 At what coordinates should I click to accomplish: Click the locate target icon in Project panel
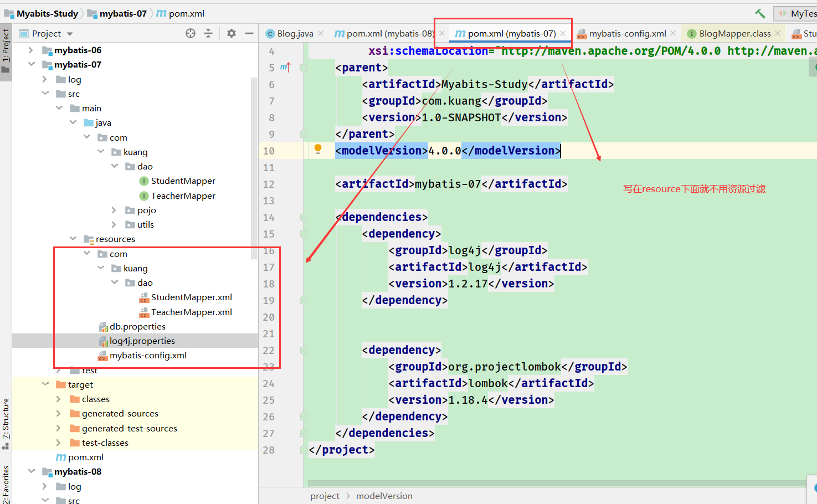[191, 33]
